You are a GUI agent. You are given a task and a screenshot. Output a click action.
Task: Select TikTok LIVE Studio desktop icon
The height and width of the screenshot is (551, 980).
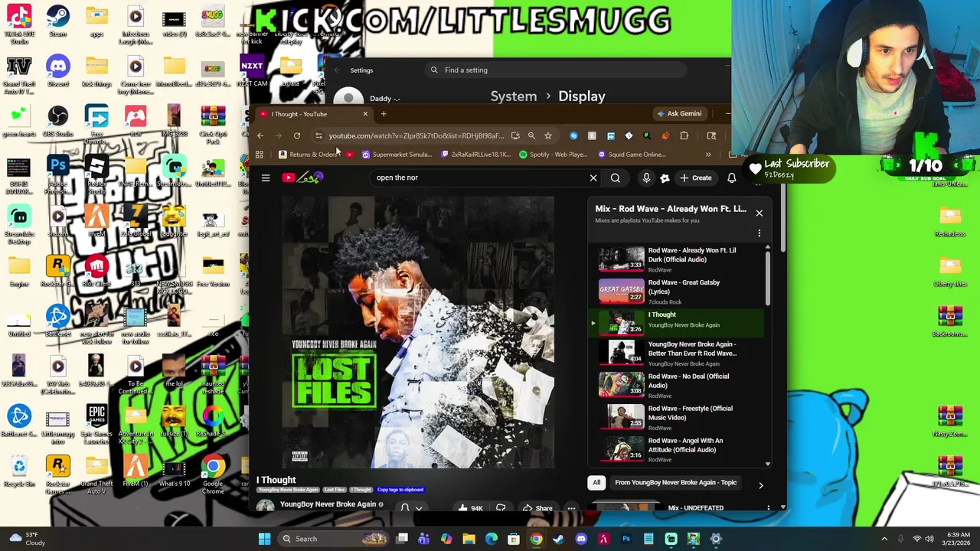pyautogui.click(x=19, y=24)
